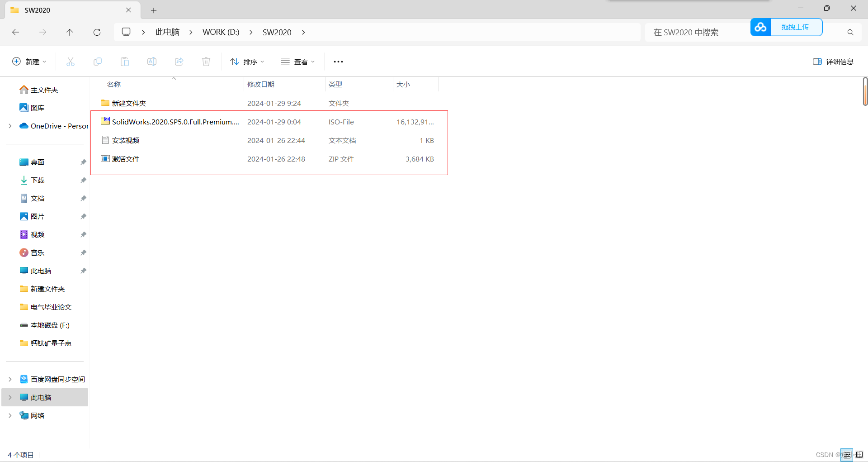Select SolidWorks.2020.SP5.0.Full.Premium ISO file
The image size is (868, 462).
click(269, 122)
